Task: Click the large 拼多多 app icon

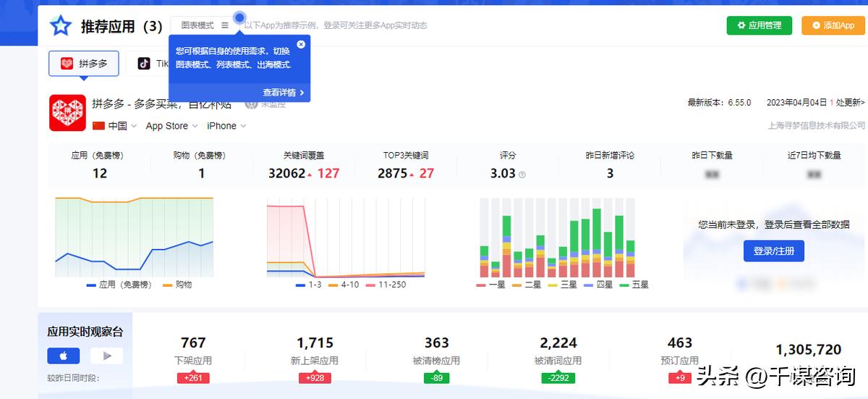Action: pos(67,113)
